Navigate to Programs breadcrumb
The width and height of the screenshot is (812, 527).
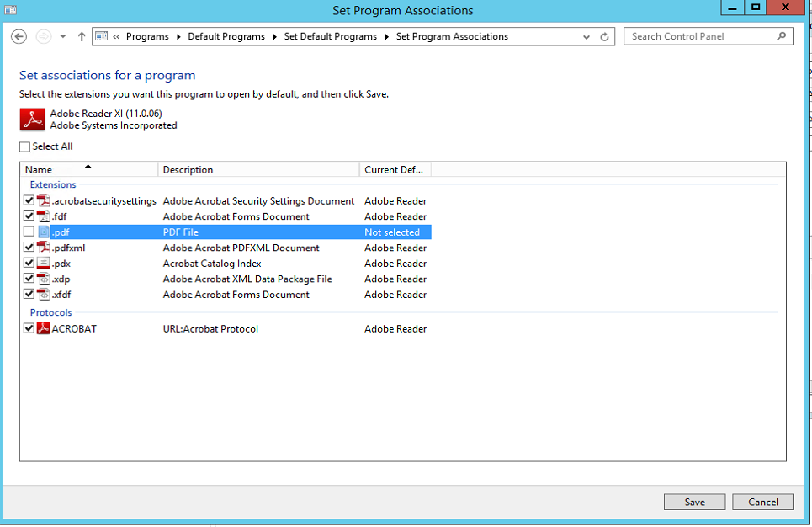(x=147, y=36)
